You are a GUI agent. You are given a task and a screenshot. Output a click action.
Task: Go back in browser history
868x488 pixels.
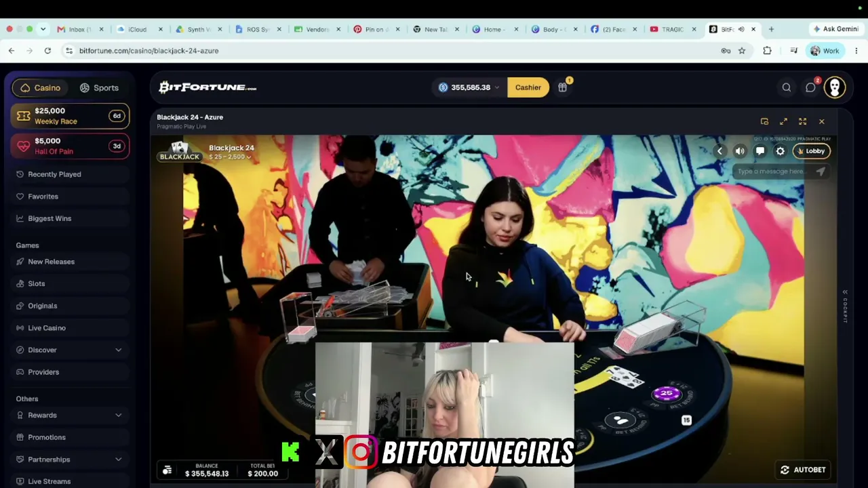pyautogui.click(x=12, y=51)
